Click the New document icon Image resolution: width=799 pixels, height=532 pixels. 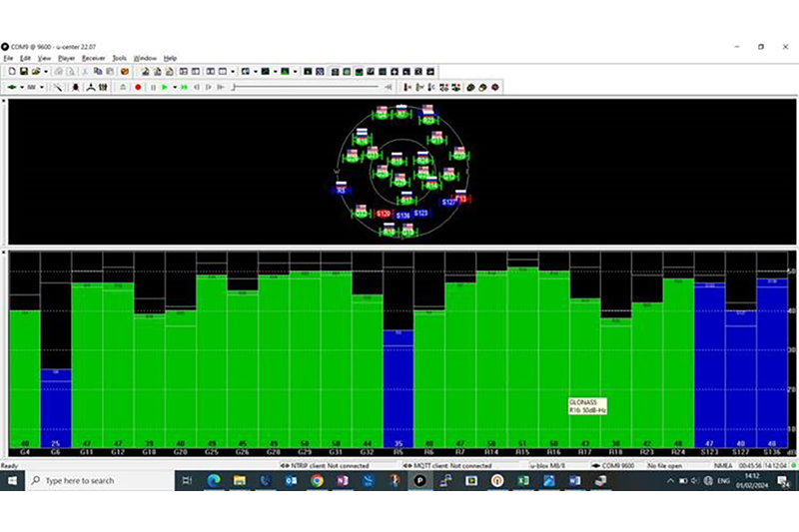point(11,72)
